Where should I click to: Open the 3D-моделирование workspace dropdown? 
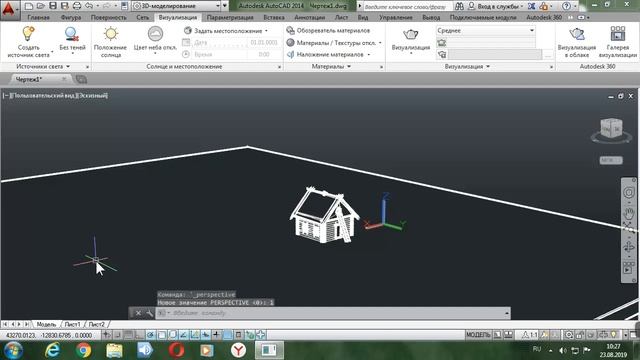tap(176, 6)
